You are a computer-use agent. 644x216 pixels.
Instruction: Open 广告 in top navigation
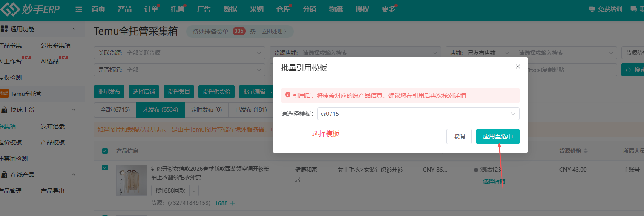point(204,9)
